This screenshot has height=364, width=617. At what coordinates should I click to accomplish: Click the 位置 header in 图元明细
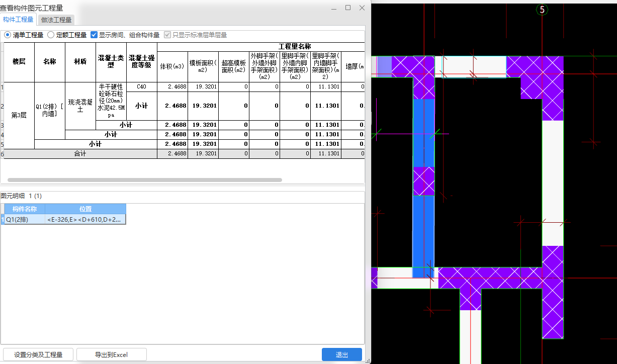(85, 209)
